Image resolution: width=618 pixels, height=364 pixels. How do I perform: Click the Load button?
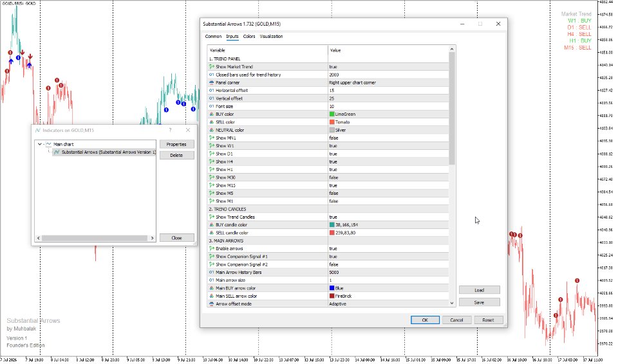pos(479,290)
